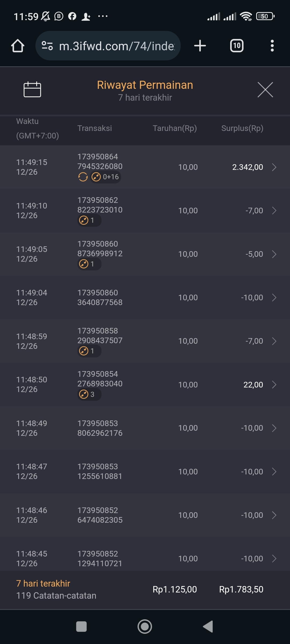Open the browser three-dot menu
Screen dimensions: 290x644
pos(272,46)
